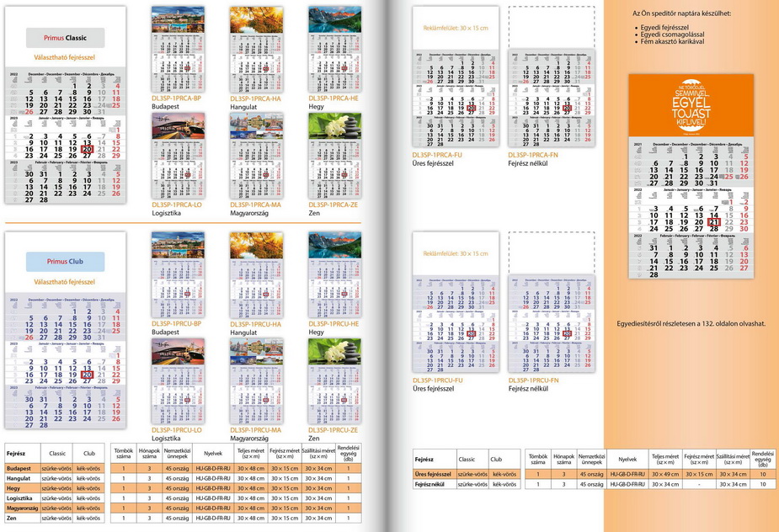Screen dimensions: 779x532
Task: Select the Classic Logisztika header thumbnail
Action: [177, 126]
